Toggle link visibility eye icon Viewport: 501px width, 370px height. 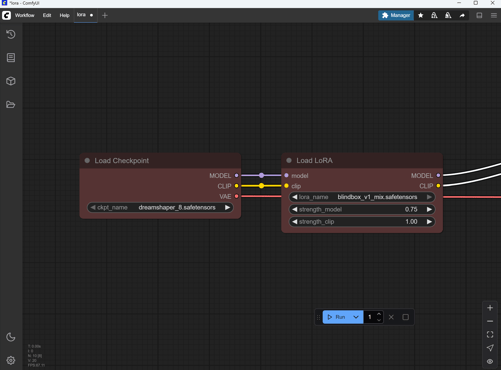click(490, 361)
